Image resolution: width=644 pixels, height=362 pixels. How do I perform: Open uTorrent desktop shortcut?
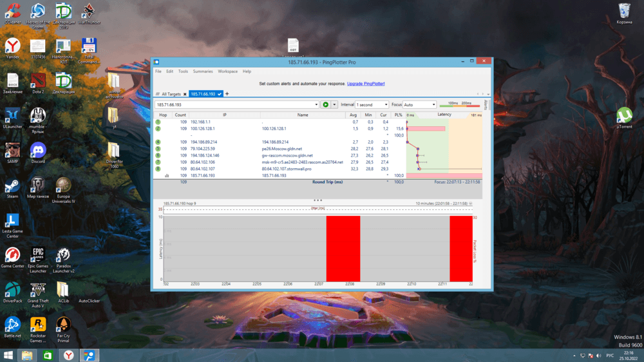coord(623,118)
